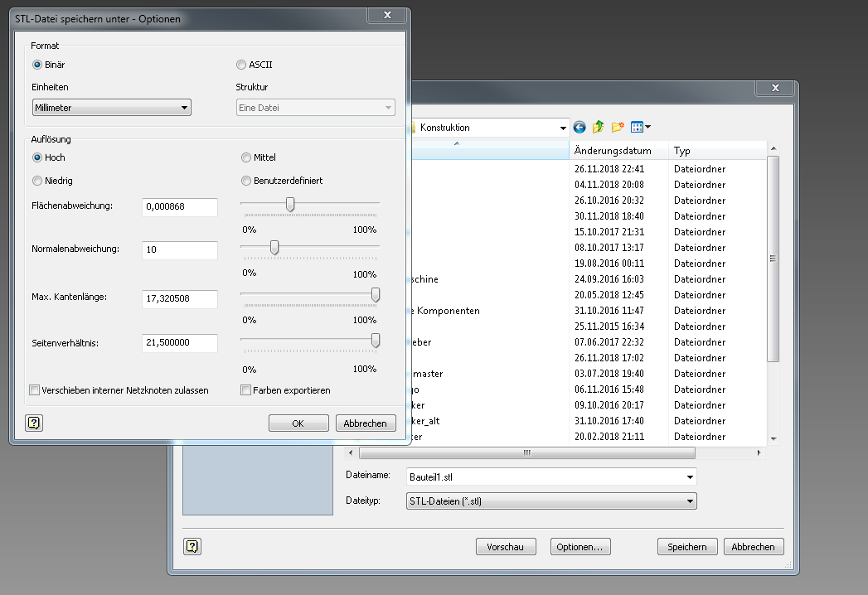
Task: Click the Seitenverhältnis value field
Action: coord(180,342)
